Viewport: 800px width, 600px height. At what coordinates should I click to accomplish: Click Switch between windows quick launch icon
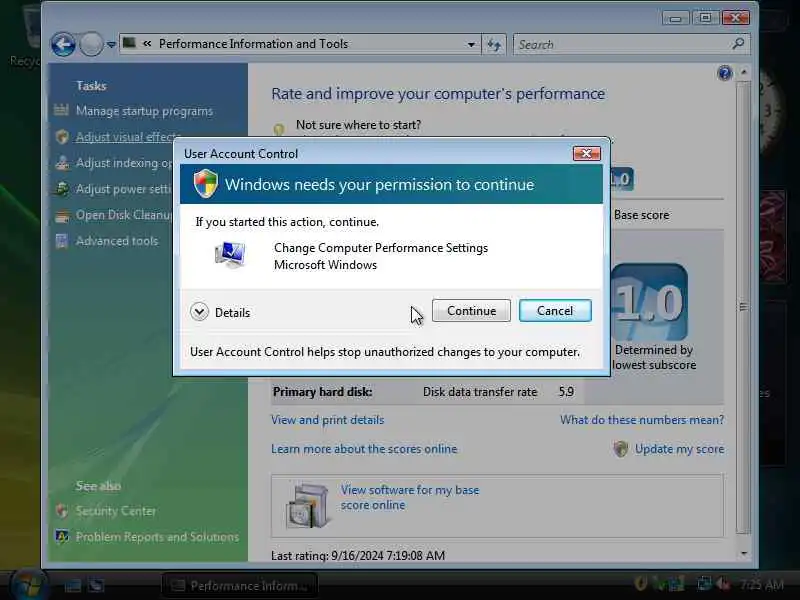pos(96,586)
